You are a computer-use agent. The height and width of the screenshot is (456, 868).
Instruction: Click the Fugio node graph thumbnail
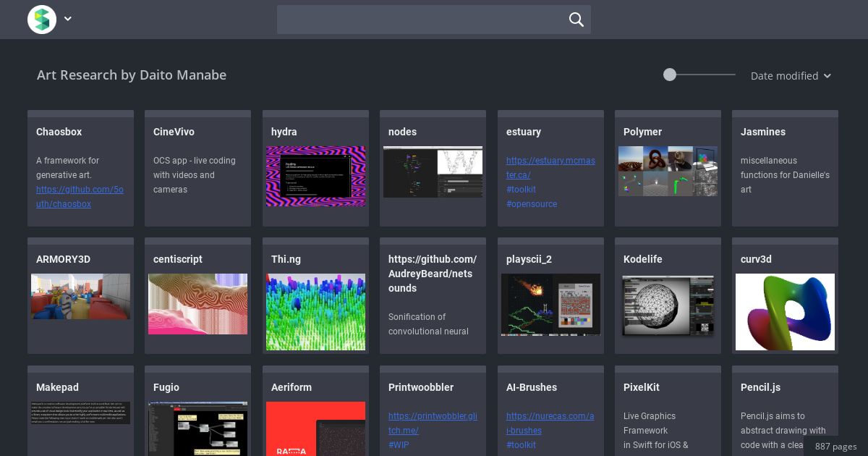[197, 428]
